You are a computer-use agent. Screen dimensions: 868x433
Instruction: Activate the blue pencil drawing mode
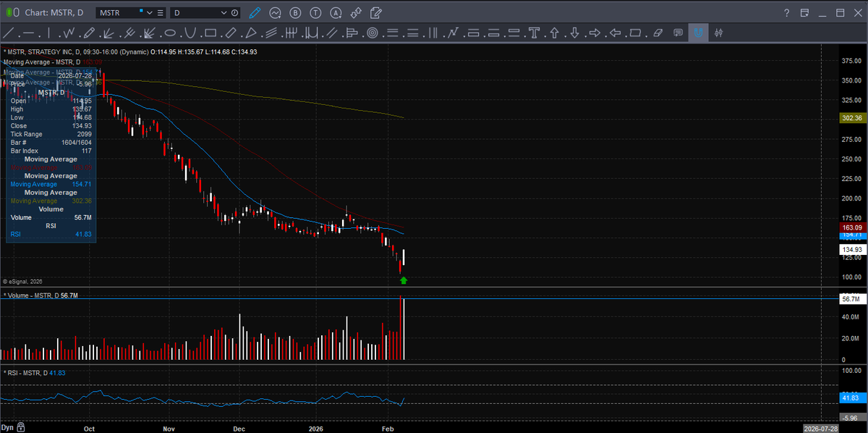point(255,12)
